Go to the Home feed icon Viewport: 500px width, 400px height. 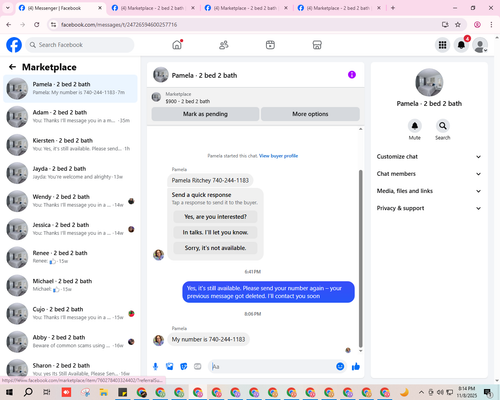[x=177, y=45]
